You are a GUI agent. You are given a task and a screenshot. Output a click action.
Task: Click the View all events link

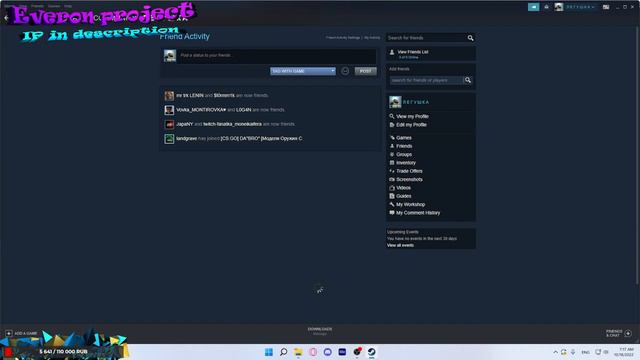pyautogui.click(x=400, y=245)
